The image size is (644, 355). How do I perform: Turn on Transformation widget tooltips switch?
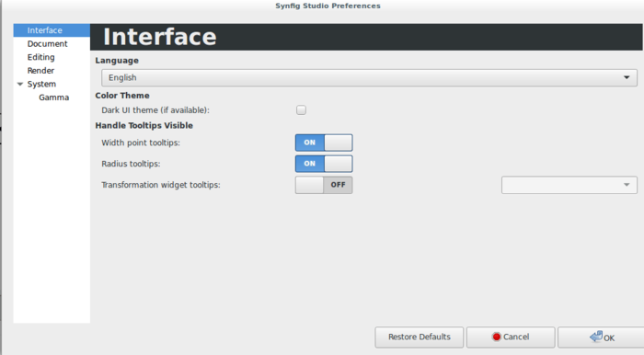click(324, 185)
